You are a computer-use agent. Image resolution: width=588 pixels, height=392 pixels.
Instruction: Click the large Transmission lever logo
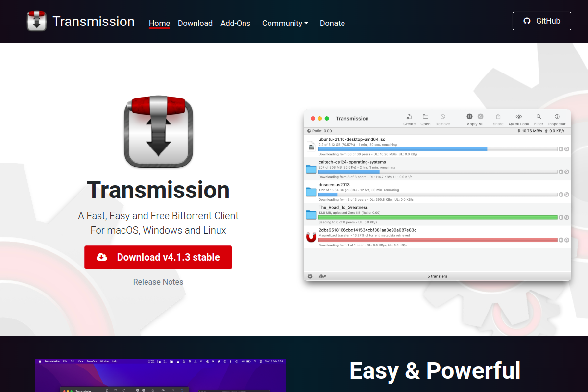tap(158, 132)
